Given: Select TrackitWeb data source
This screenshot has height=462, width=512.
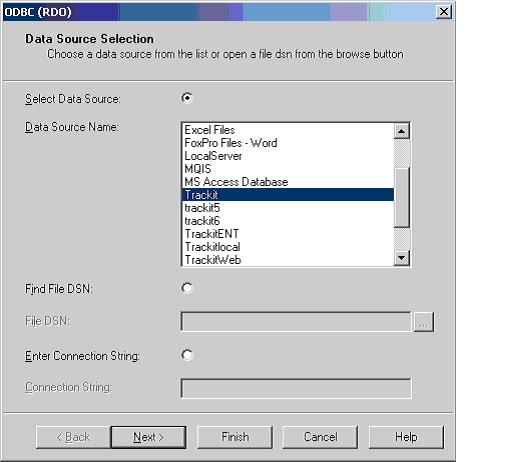Looking at the screenshot, I should [213, 260].
